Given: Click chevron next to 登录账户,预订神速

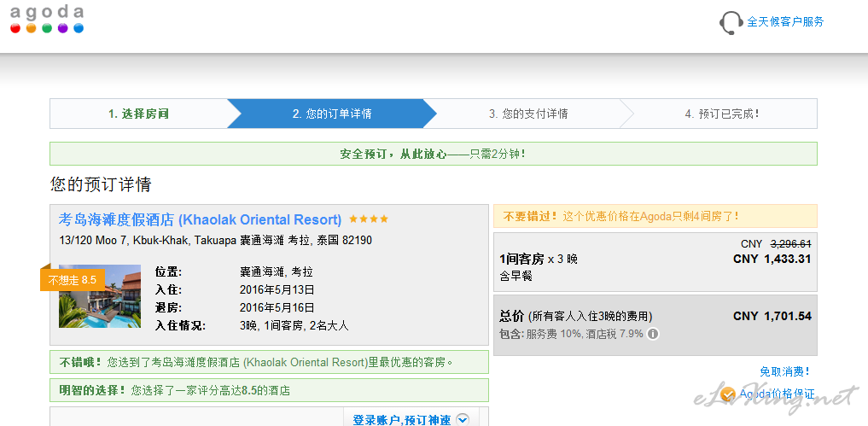Looking at the screenshot, I should 463,420.
